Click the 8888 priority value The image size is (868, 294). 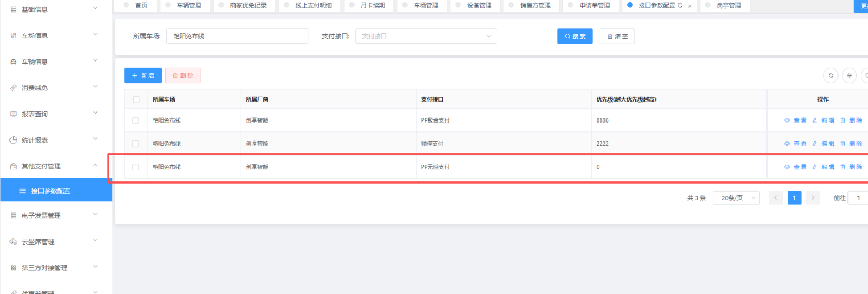(602, 120)
